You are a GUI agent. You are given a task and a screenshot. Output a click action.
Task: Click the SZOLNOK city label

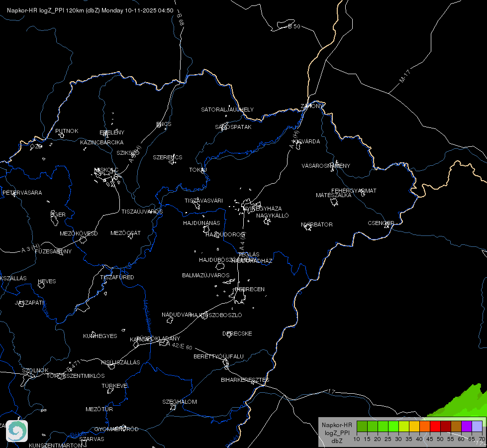coord(35,370)
